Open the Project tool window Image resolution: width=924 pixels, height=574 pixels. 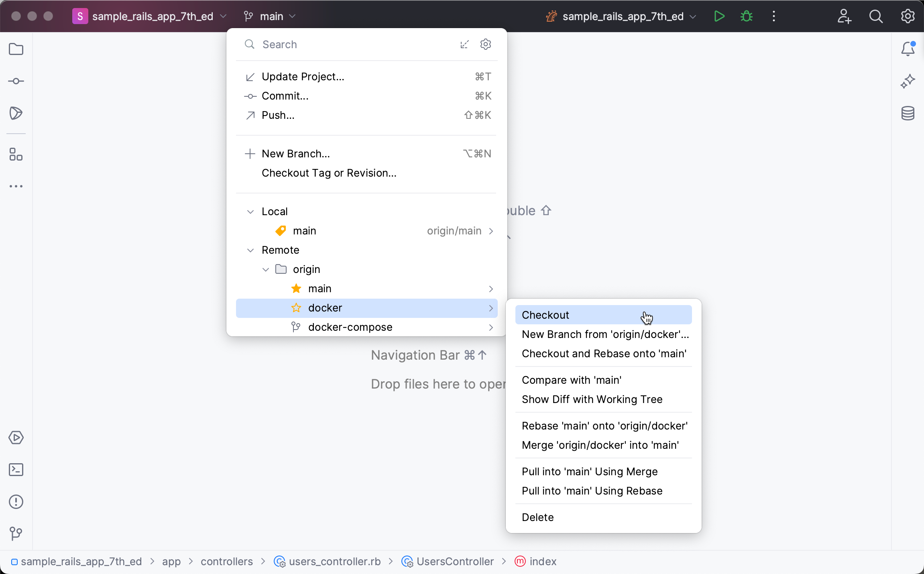[x=16, y=49]
